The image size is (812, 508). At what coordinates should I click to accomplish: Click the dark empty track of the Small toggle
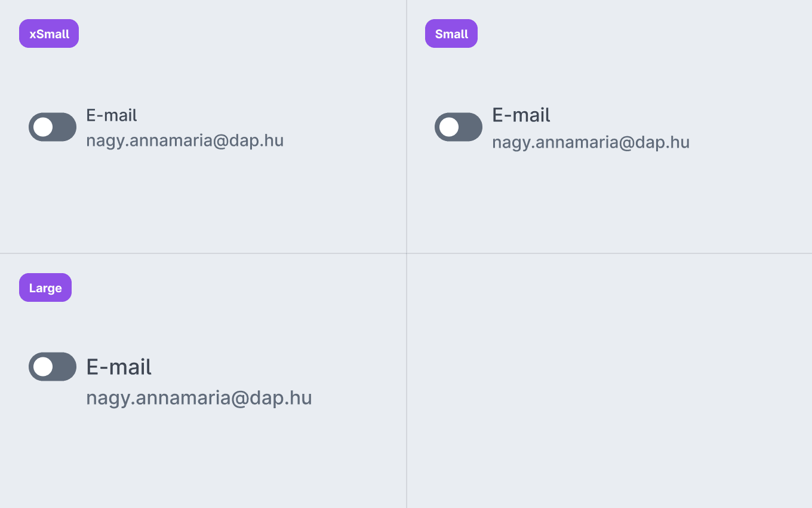pyautogui.click(x=470, y=127)
